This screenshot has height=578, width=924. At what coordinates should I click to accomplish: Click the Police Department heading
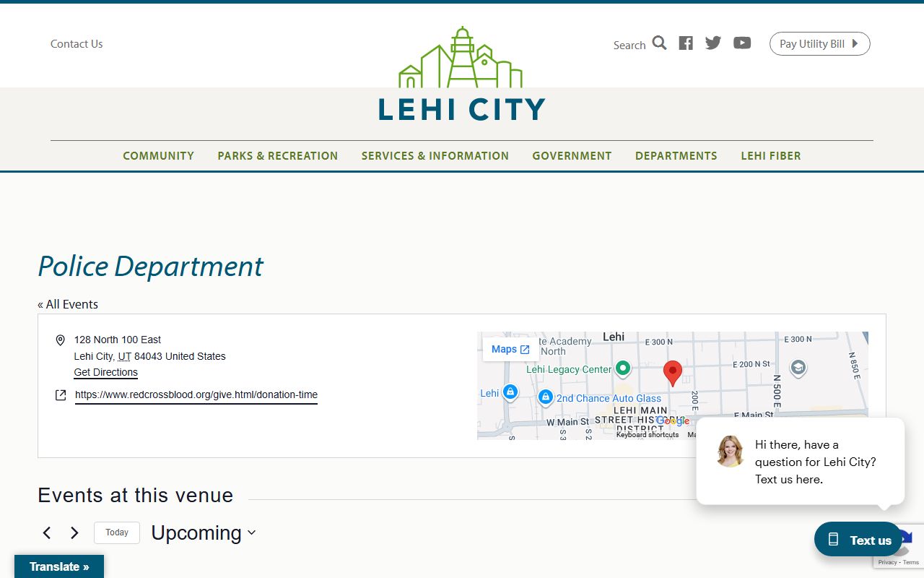150,266
